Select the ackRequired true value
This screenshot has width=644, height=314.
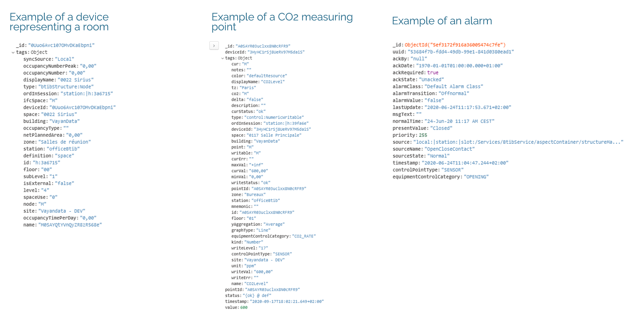pyautogui.click(x=433, y=73)
